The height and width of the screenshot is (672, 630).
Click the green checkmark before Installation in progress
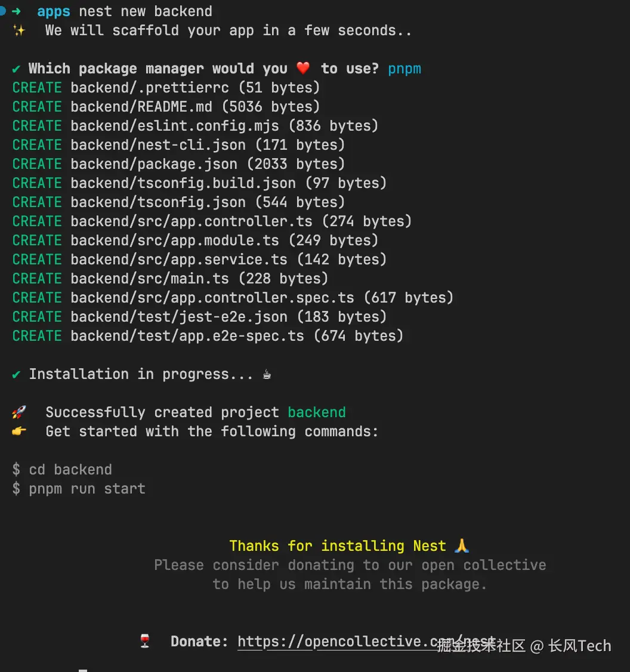coord(17,374)
